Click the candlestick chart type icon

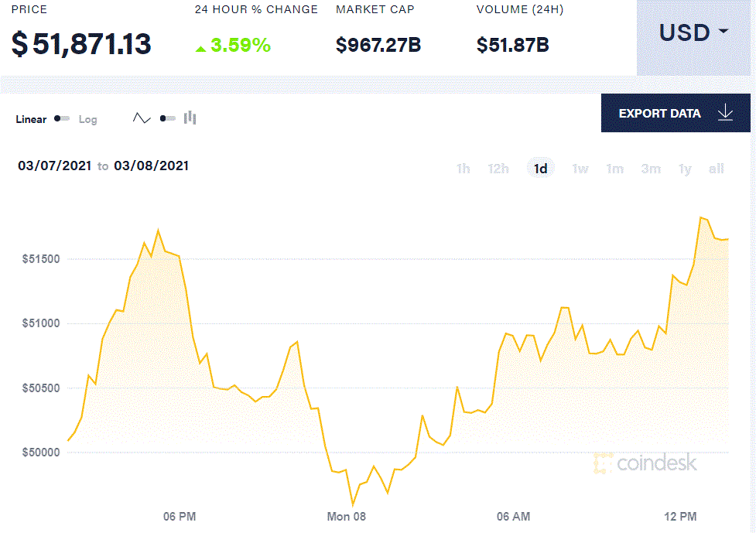click(190, 118)
